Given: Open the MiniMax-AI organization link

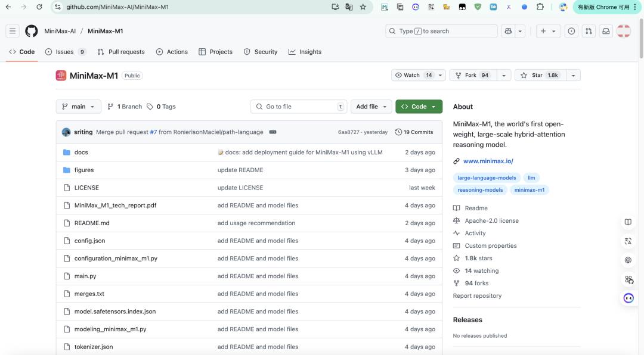Looking at the screenshot, I should [x=60, y=31].
